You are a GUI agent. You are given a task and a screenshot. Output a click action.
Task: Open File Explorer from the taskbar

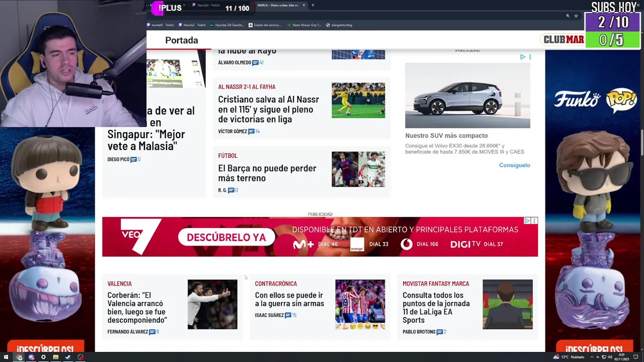click(55, 357)
